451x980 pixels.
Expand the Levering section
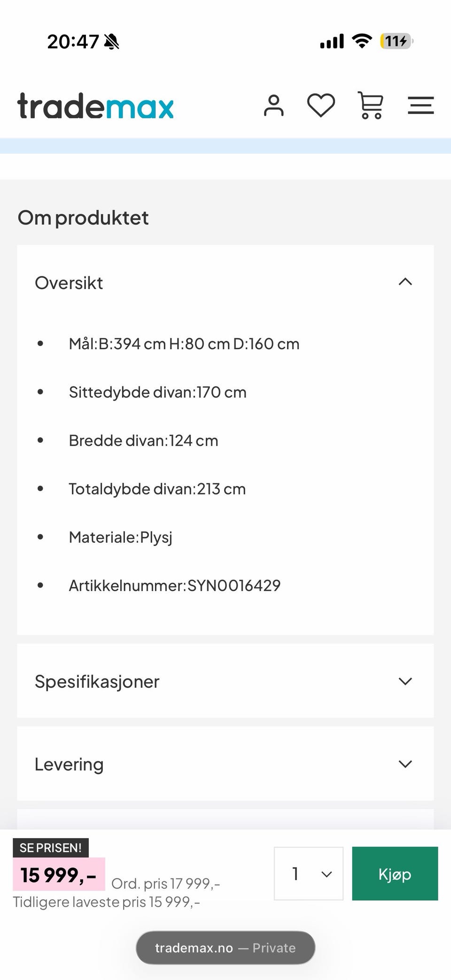(x=225, y=764)
